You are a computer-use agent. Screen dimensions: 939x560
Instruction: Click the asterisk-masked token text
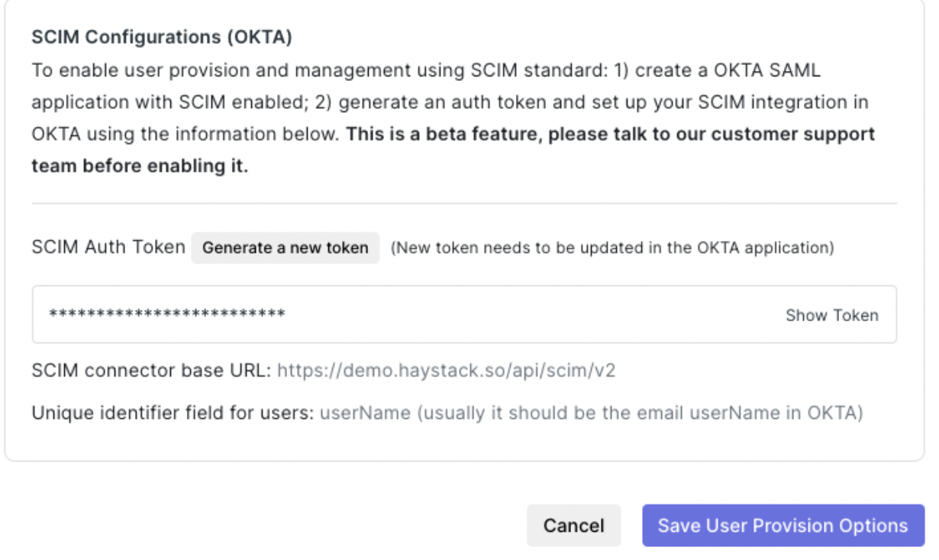coord(166,315)
